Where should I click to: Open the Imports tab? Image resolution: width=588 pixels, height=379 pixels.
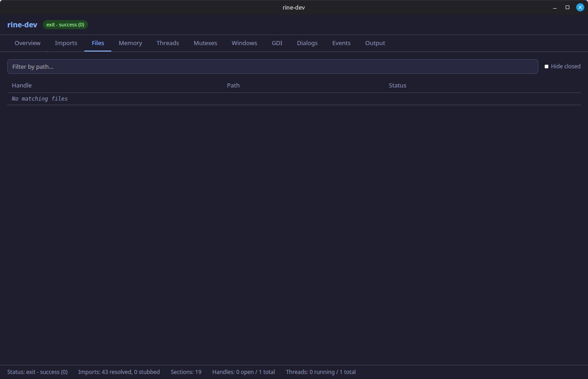(x=66, y=43)
